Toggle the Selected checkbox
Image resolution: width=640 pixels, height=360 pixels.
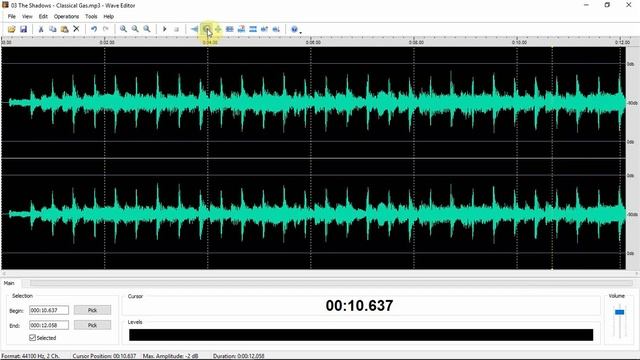[x=33, y=338]
